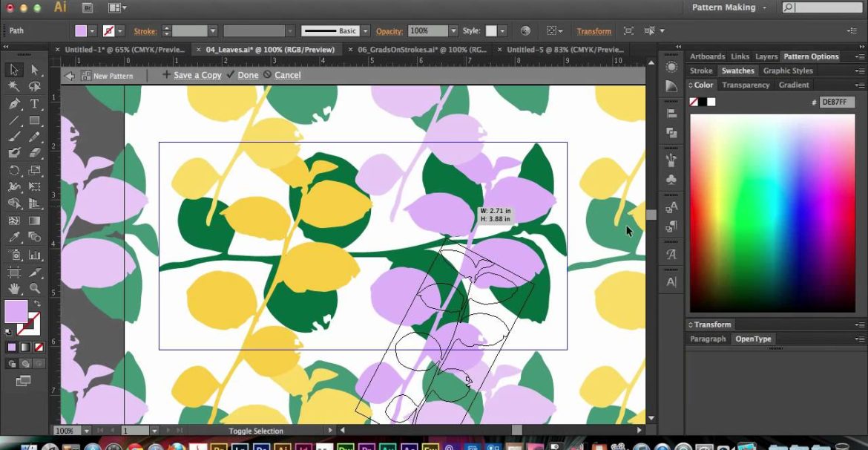This screenshot has height=450, width=868.
Task: Cancel pattern editing mode
Action: click(x=287, y=75)
